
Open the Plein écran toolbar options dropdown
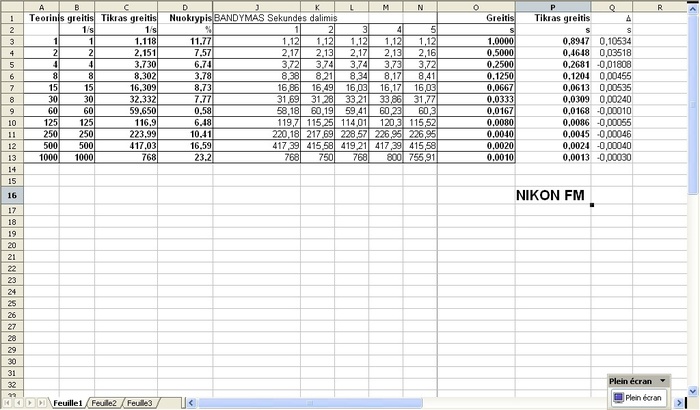[661, 381]
